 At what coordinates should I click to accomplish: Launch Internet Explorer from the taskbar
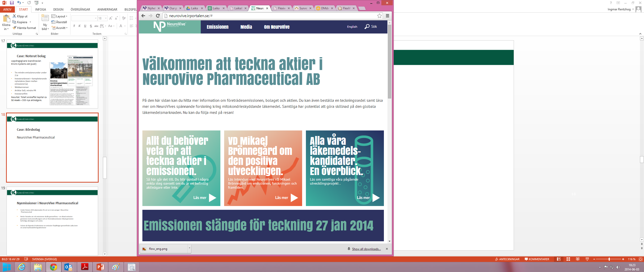pos(22,267)
